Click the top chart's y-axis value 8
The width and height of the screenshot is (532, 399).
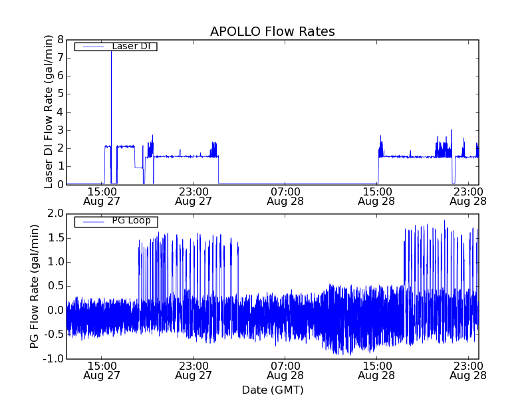click(61, 40)
